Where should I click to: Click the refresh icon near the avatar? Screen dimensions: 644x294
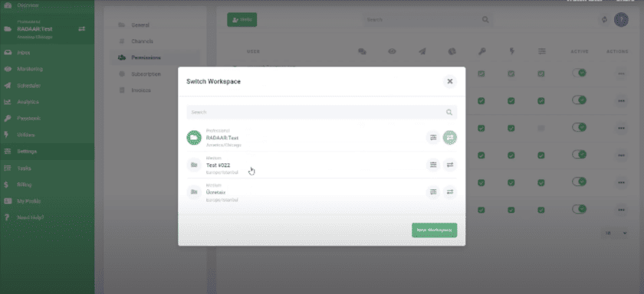click(604, 19)
